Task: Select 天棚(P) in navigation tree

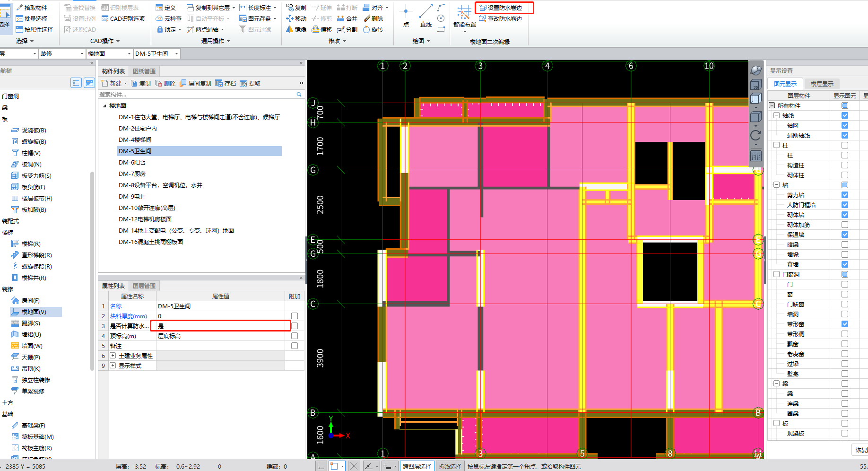Action: (x=26, y=357)
